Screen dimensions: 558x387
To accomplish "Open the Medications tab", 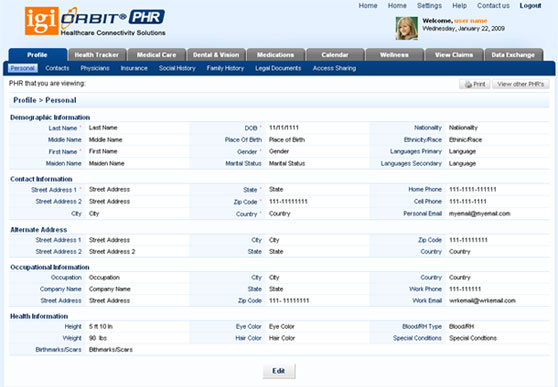I will tap(275, 55).
